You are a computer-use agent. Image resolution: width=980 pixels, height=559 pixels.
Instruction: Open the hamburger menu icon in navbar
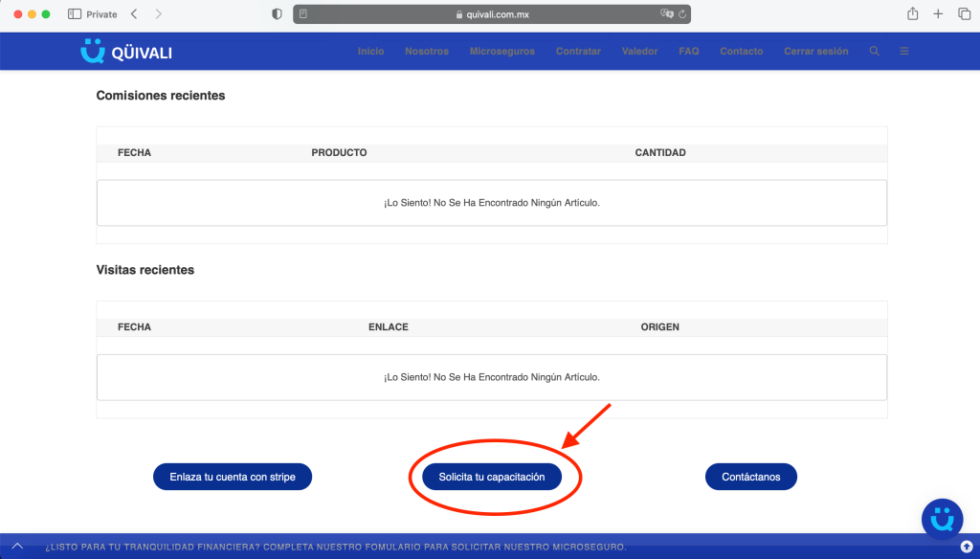(x=904, y=52)
